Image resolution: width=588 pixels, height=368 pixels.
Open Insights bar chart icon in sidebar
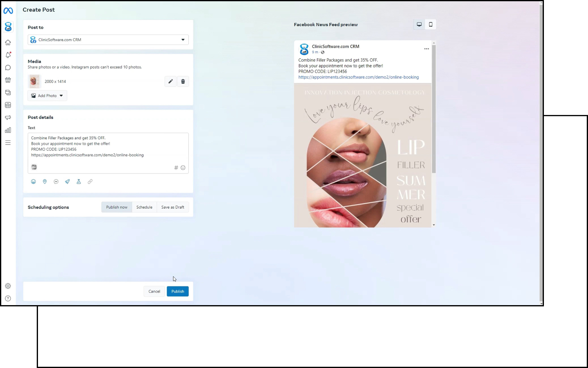[8, 130]
